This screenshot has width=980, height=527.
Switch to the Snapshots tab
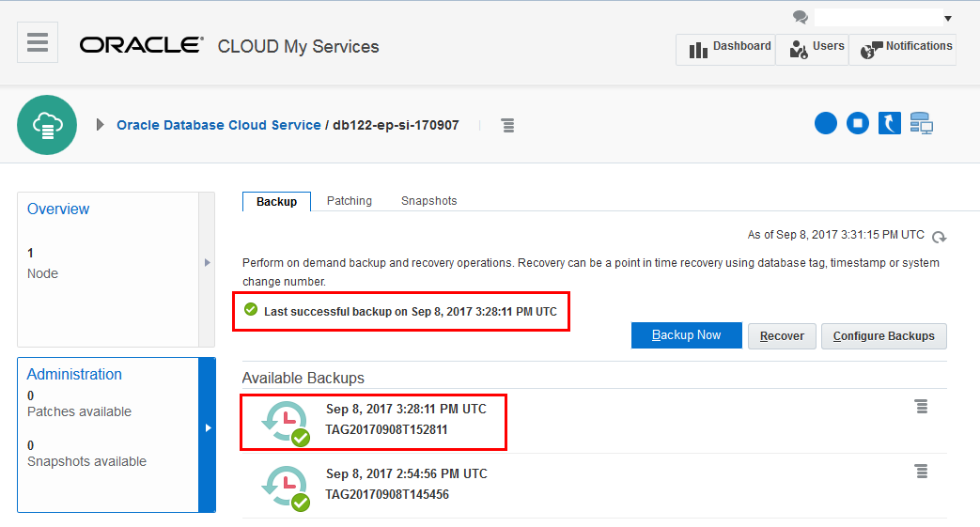[428, 201]
